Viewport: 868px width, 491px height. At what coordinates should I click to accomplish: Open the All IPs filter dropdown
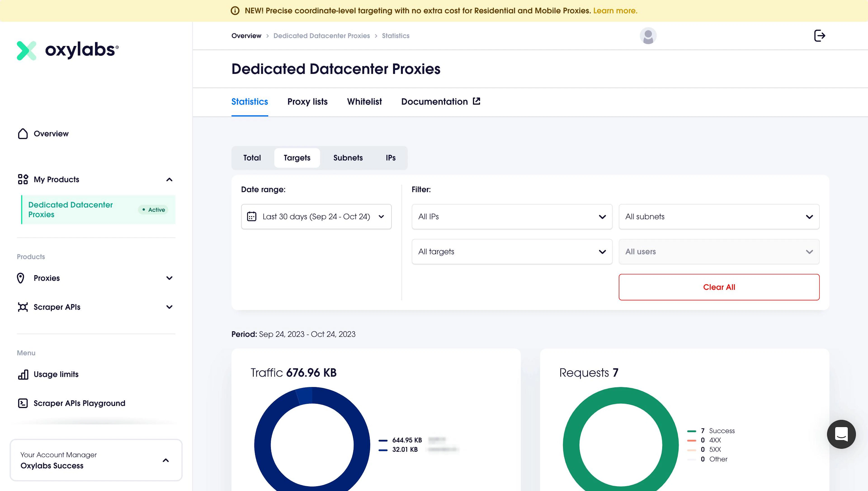click(x=512, y=216)
